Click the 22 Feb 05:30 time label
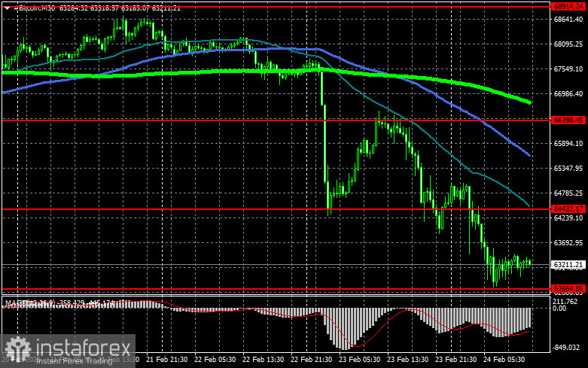 [215, 360]
